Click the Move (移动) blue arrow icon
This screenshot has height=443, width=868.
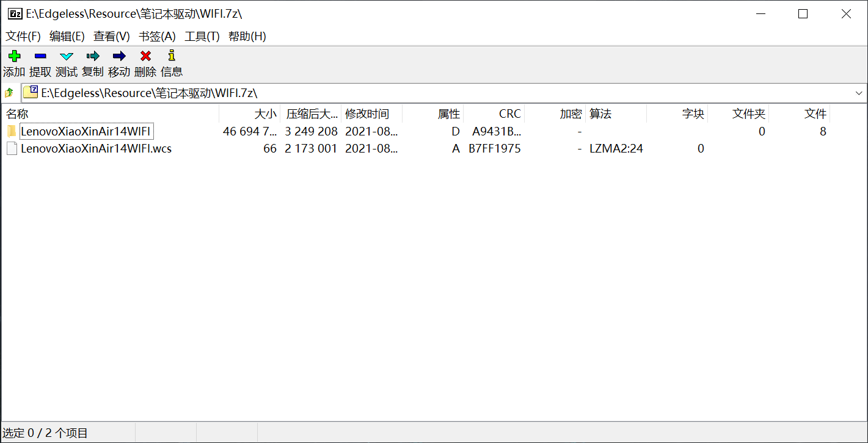[x=119, y=56]
